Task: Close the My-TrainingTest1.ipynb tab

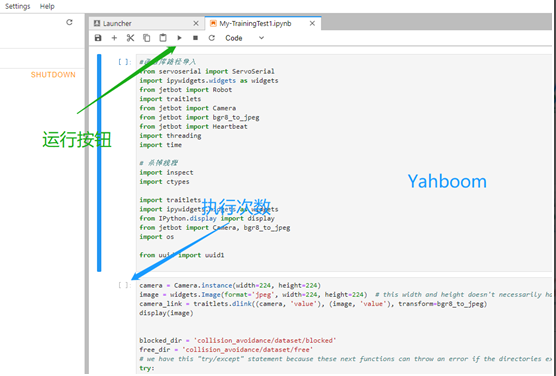Action: click(x=312, y=23)
